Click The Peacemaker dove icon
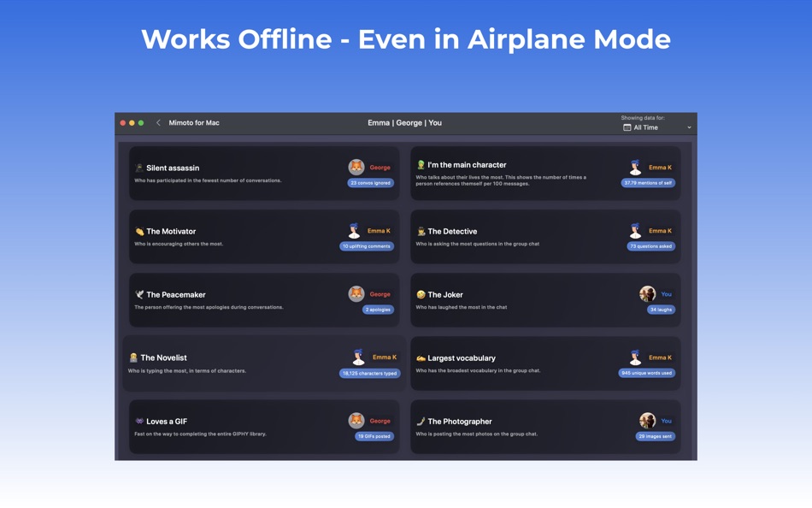The height and width of the screenshot is (508, 812). pos(139,294)
